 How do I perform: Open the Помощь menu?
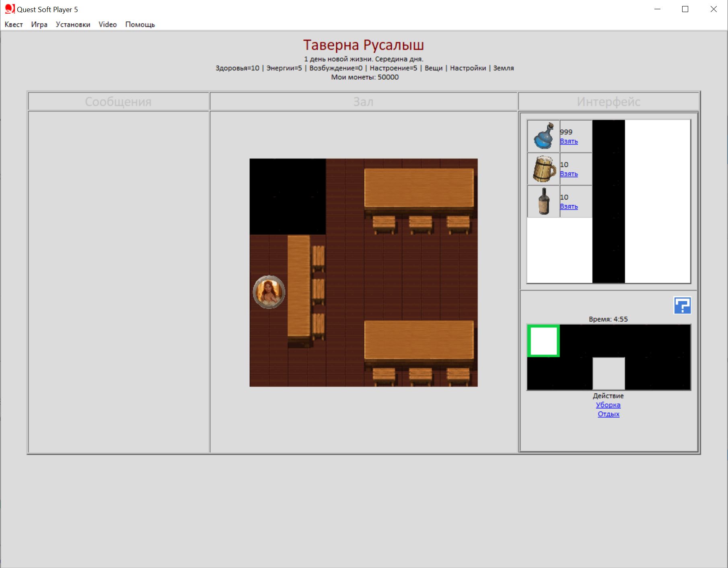pos(140,25)
